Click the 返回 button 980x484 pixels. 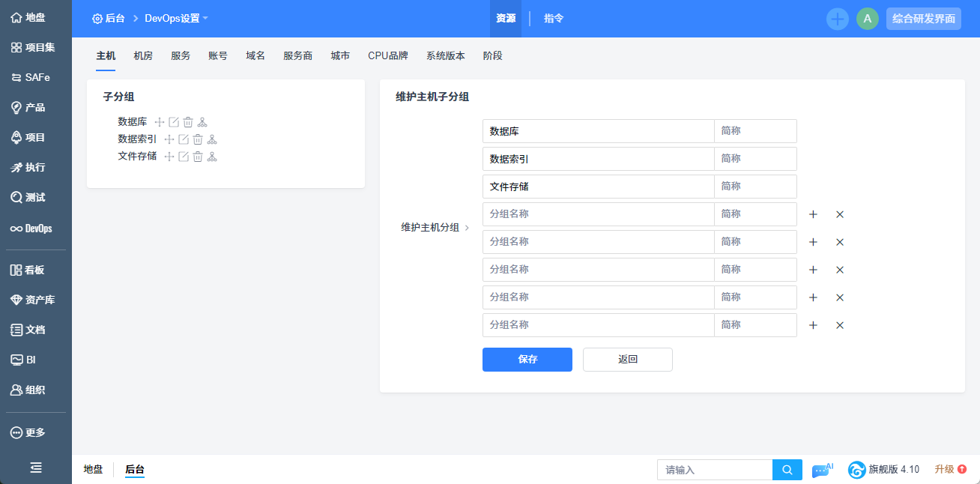[x=628, y=360]
